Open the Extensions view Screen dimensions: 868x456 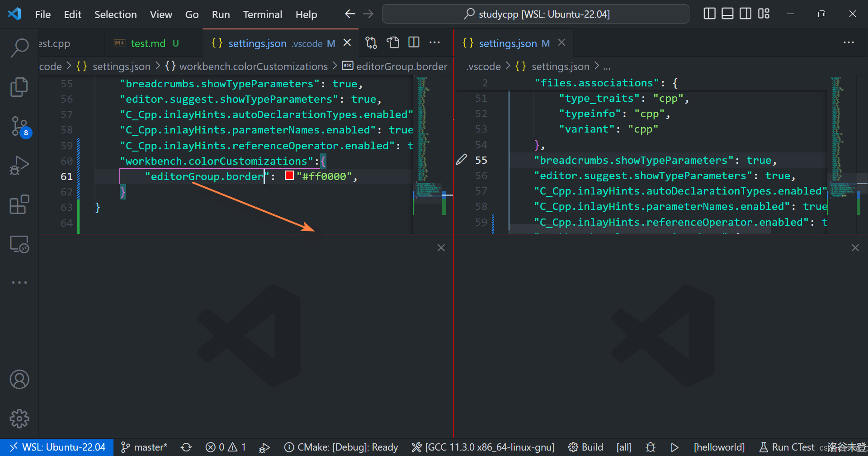point(19,204)
